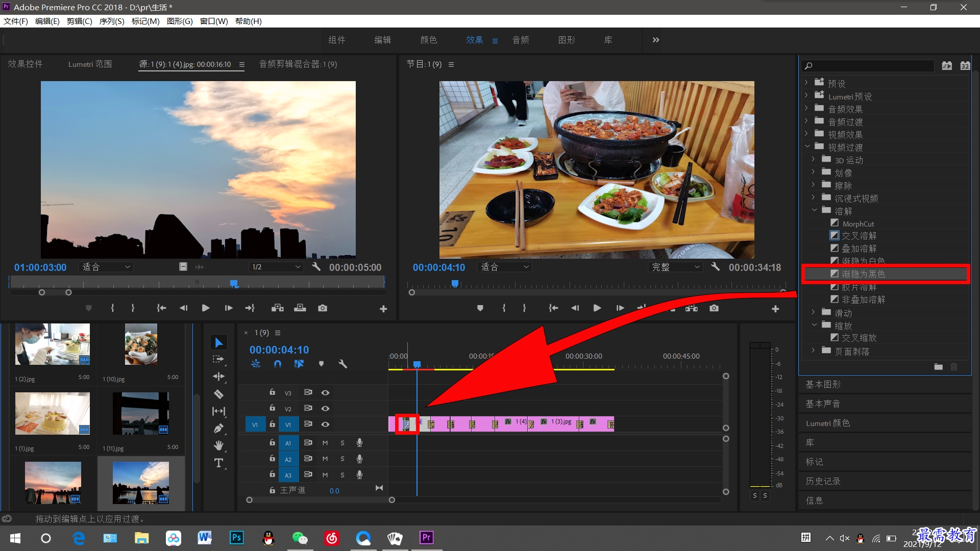Open 文件(F) menu
Viewport: 980px width, 551px height.
[x=16, y=21]
